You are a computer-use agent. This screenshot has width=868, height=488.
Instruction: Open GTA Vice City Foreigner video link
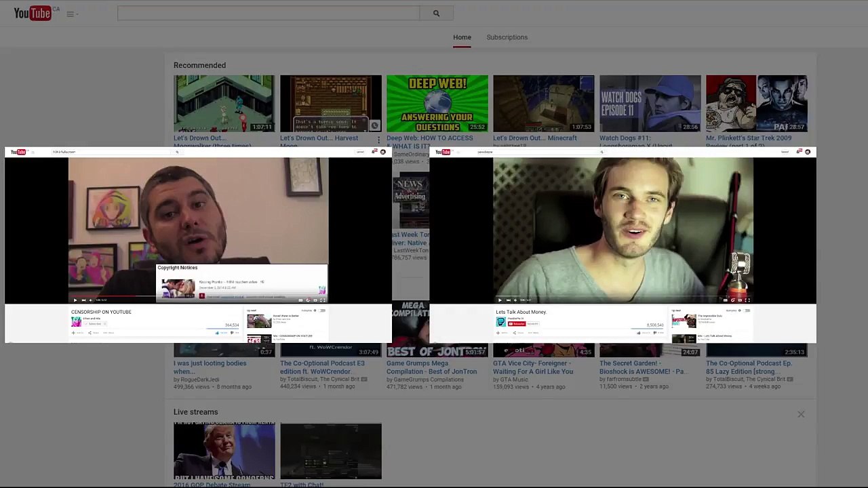click(533, 367)
